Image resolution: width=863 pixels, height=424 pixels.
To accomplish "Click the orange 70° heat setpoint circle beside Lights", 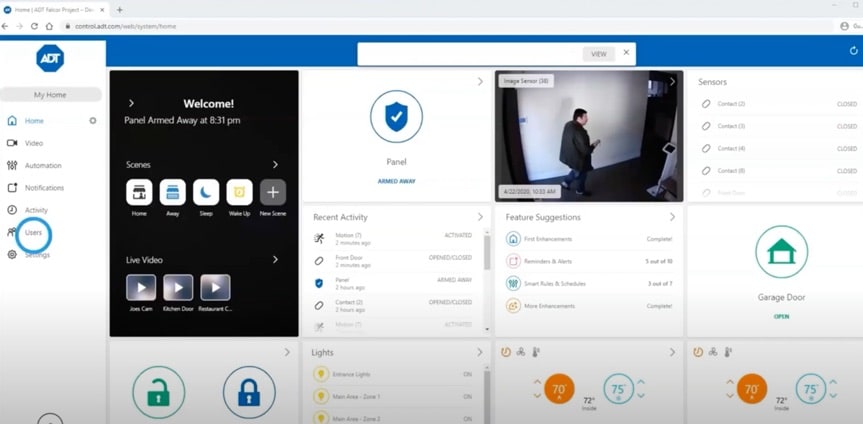I will (559, 389).
